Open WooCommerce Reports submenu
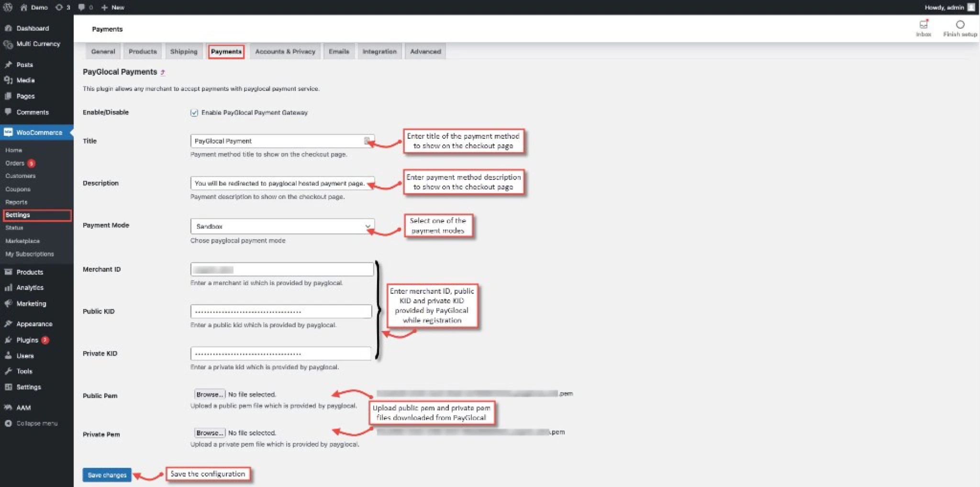This screenshot has height=487, width=980. pyautogui.click(x=16, y=202)
